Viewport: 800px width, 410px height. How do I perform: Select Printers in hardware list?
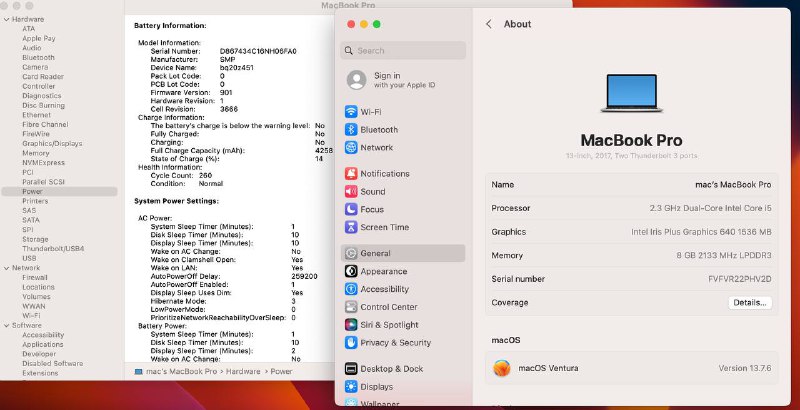pyautogui.click(x=35, y=201)
